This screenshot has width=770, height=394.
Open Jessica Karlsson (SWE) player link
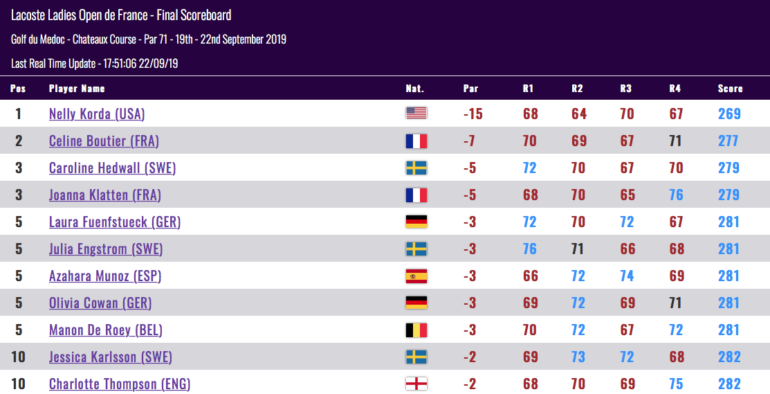pyautogui.click(x=110, y=357)
